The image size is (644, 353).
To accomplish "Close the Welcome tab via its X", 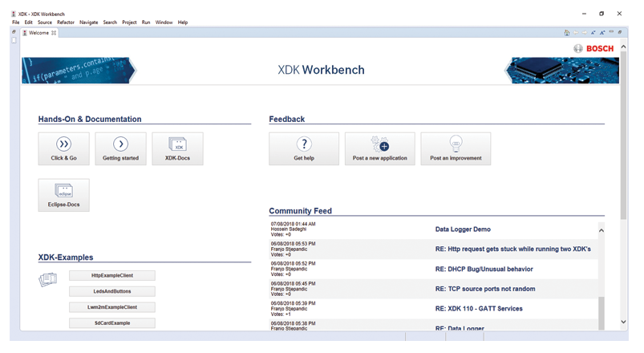I will pyautogui.click(x=54, y=33).
